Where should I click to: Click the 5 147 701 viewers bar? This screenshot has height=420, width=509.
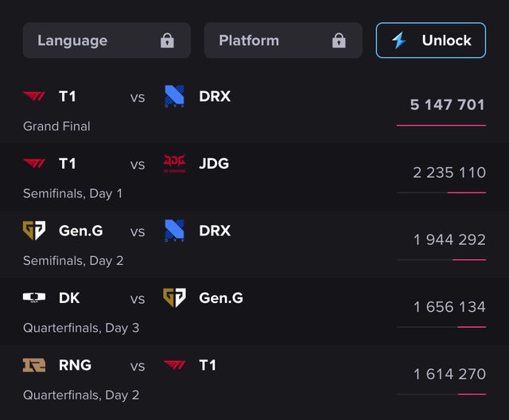pyautogui.click(x=441, y=125)
